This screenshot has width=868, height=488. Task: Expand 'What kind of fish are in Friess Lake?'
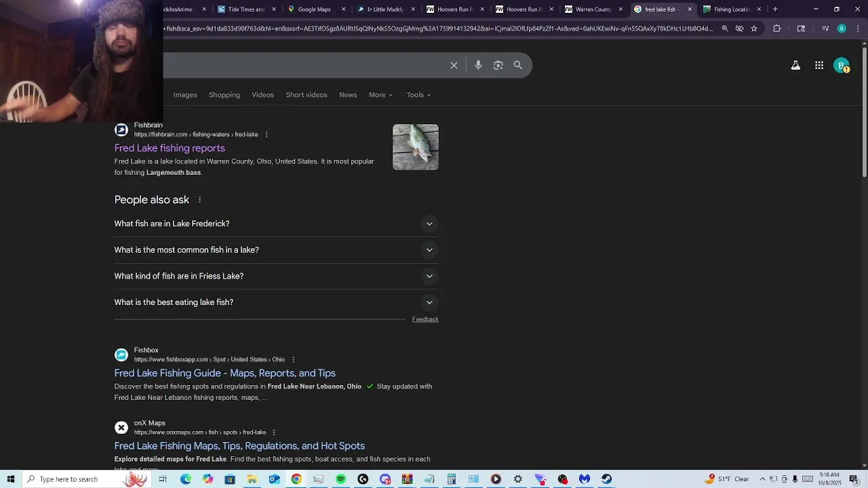(276, 277)
